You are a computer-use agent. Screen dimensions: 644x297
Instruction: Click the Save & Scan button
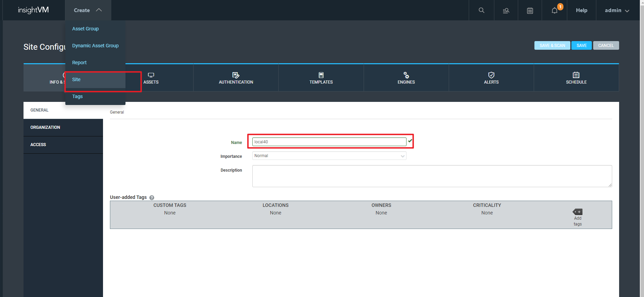(x=552, y=45)
